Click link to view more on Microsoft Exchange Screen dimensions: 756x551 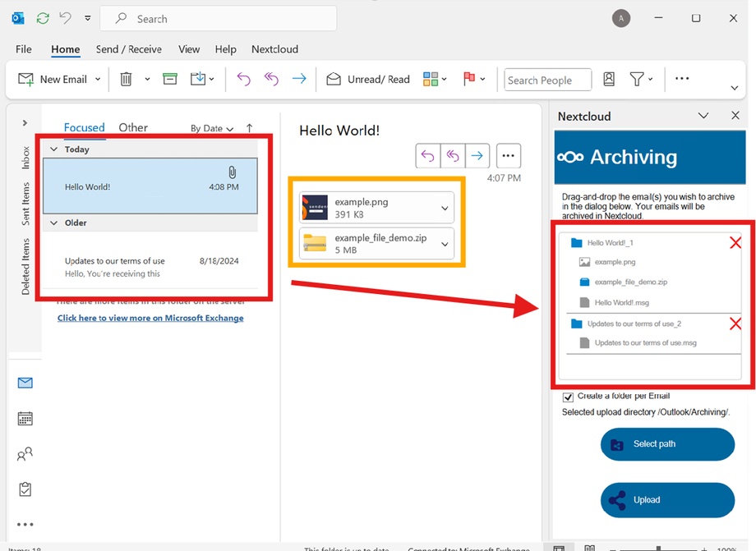pos(150,318)
